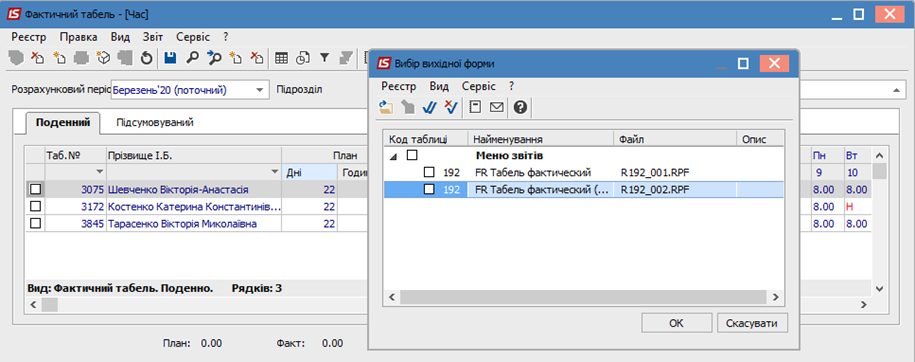
Task: Click the question mark help icon in dialog
Action: [521, 107]
